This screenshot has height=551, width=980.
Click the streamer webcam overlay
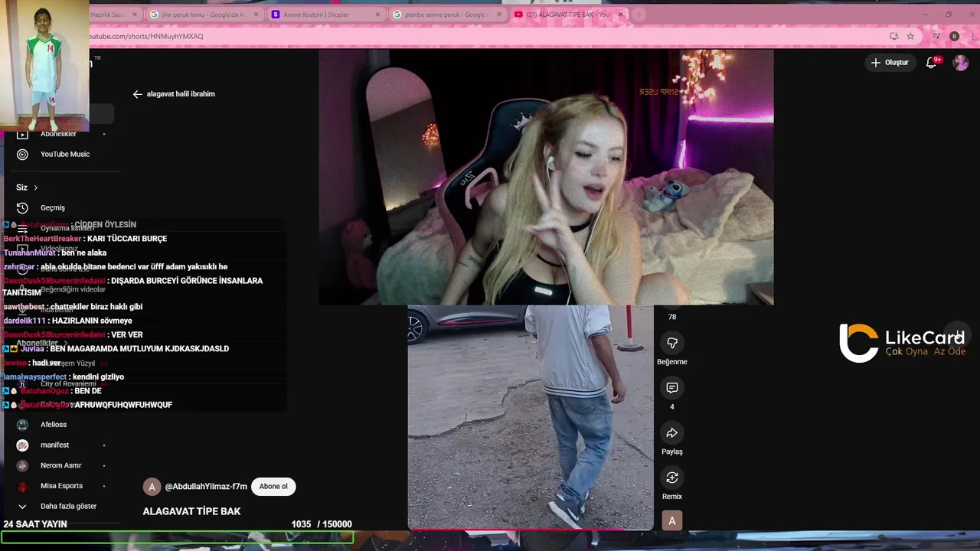click(546, 178)
